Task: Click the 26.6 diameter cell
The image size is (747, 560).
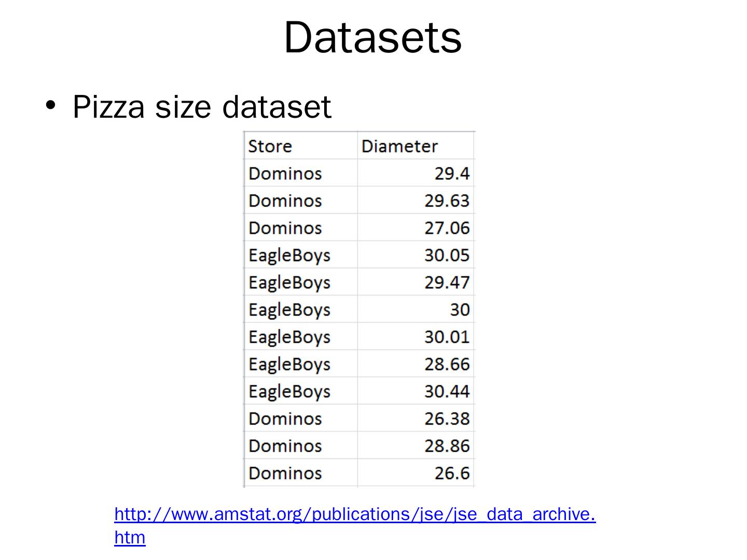Action: [452, 473]
